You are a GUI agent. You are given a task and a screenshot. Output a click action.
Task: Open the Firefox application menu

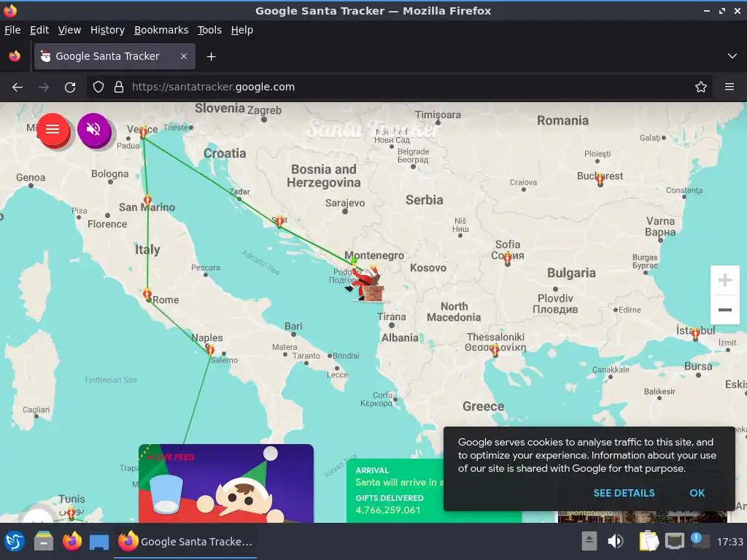pyautogui.click(x=729, y=87)
